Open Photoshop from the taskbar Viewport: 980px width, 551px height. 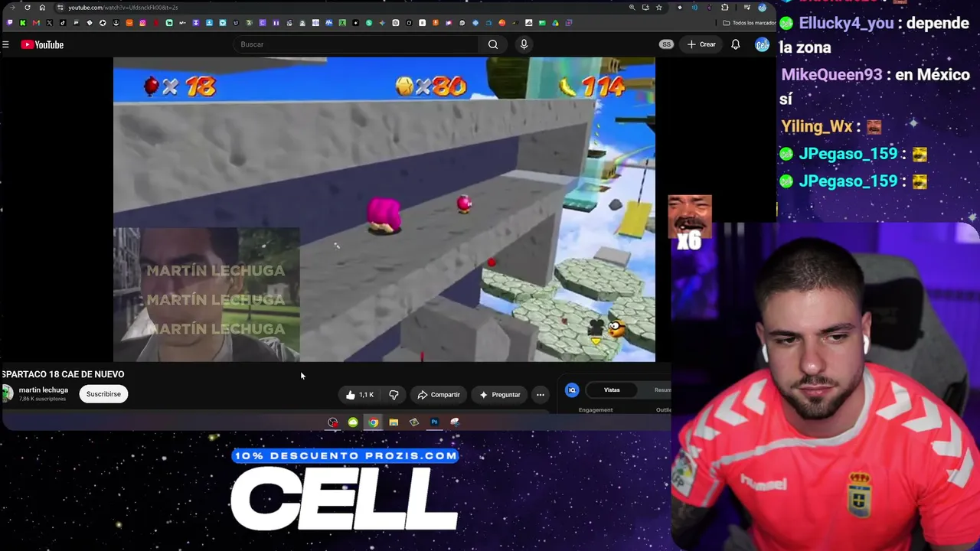[x=434, y=422]
